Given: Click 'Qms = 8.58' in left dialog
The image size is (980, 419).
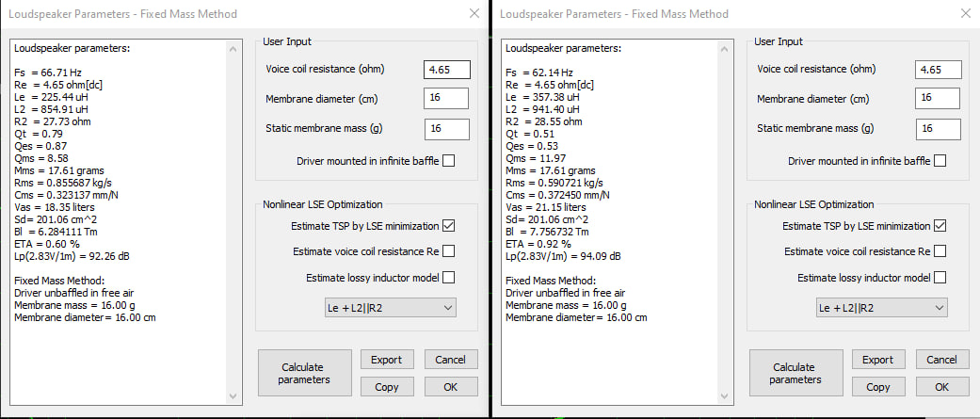Looking at the screenshot, I should click(41, 158).
